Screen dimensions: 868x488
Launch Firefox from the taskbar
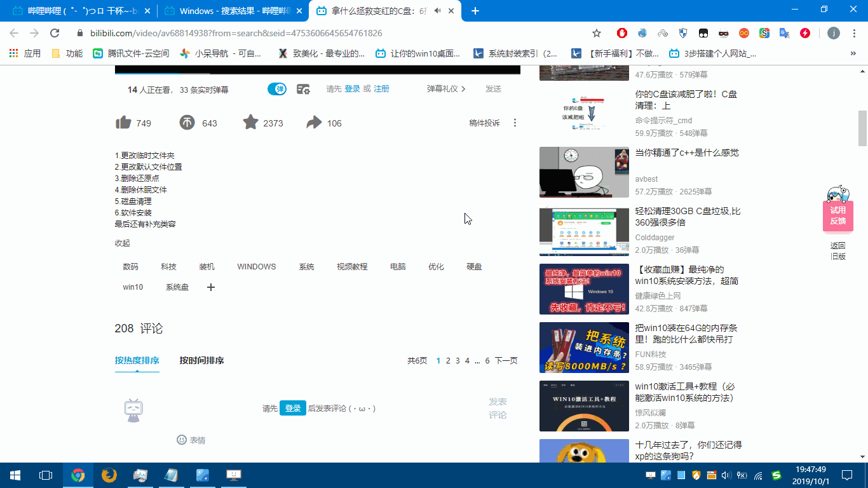click(108, 475)
